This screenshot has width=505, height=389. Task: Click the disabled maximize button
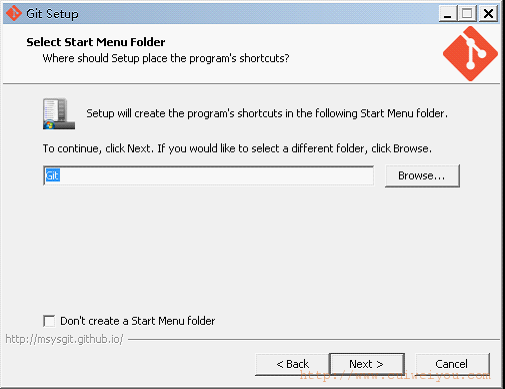pyautogui.click(x=467, y=14)
